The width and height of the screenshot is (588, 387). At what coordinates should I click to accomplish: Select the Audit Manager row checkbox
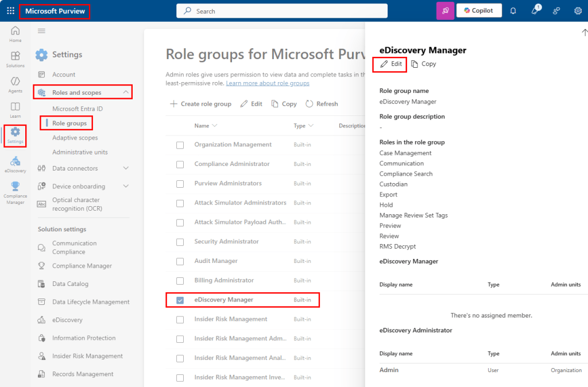coord(180,261)
